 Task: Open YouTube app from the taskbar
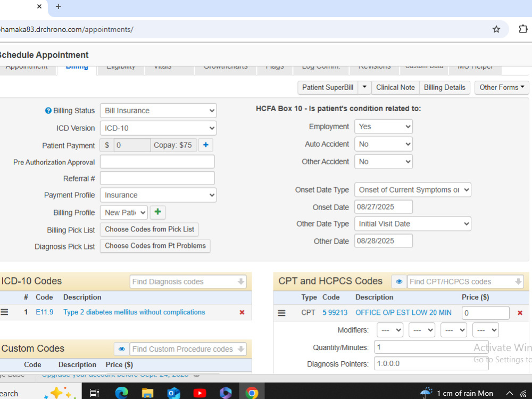[x=200, y=393]
